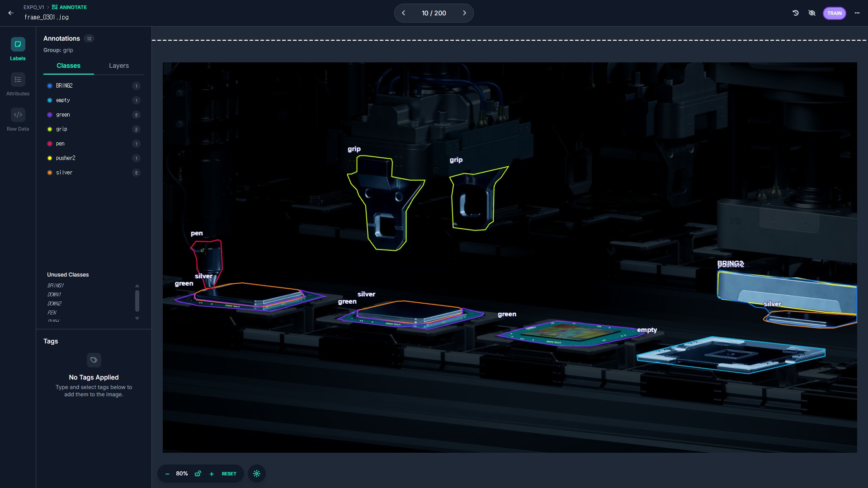Click the tag icon in the Tags section
Viewport: 868px width, 488px height.
tap(94, 360)
